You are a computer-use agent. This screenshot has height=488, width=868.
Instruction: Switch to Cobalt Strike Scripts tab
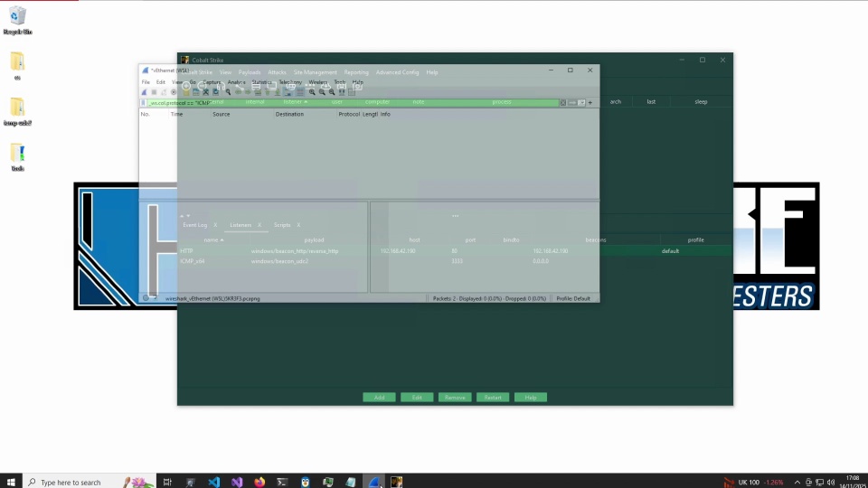(282, 225)
